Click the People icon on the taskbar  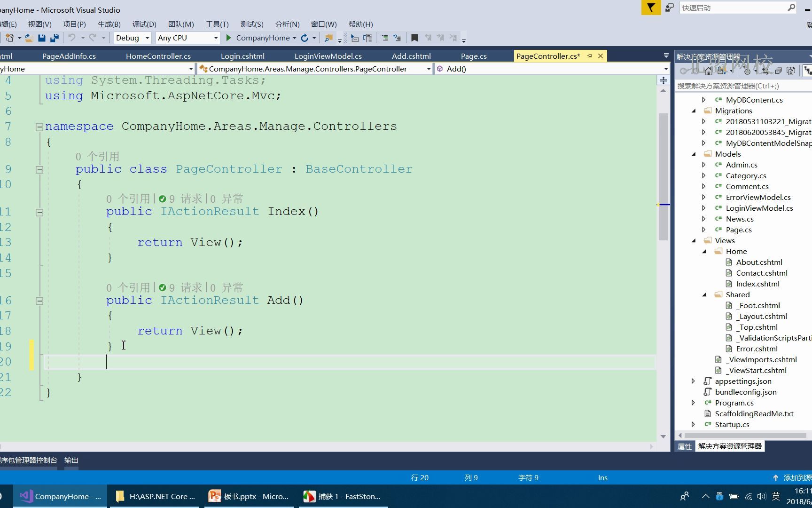pos(685,496)
